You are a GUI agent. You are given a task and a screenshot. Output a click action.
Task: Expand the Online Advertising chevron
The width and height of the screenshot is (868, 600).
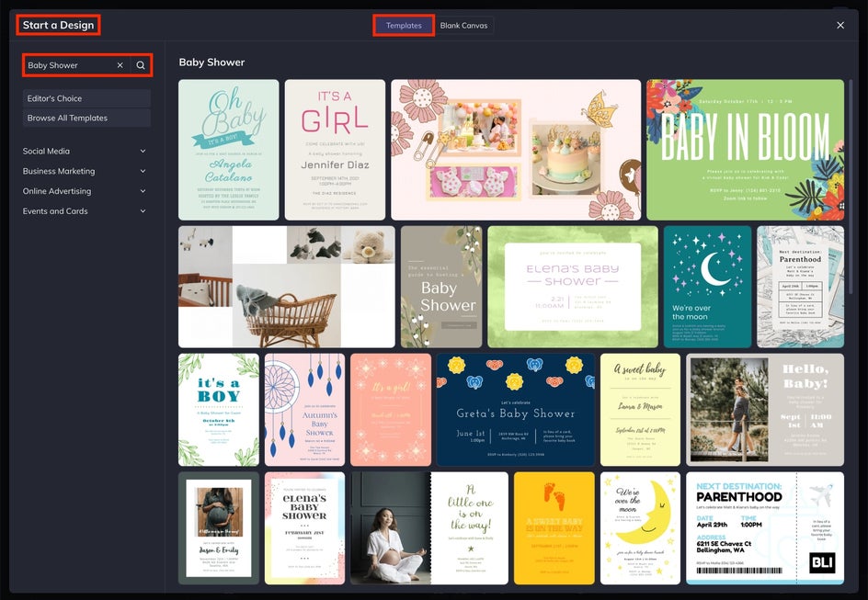143,191
